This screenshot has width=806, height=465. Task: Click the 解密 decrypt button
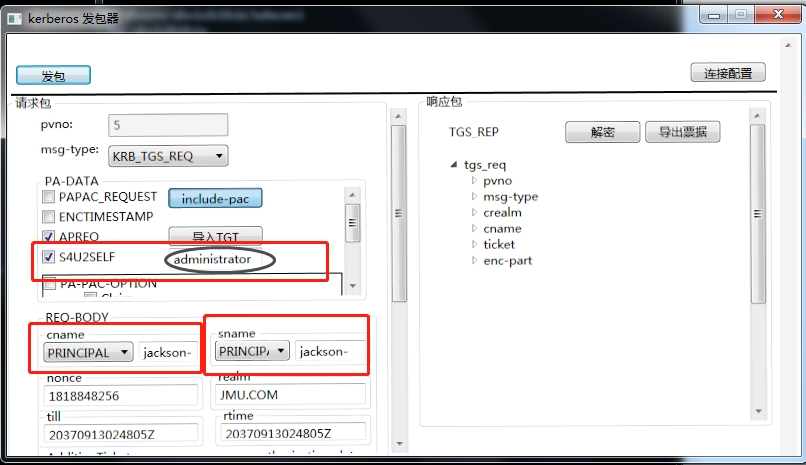602,133
